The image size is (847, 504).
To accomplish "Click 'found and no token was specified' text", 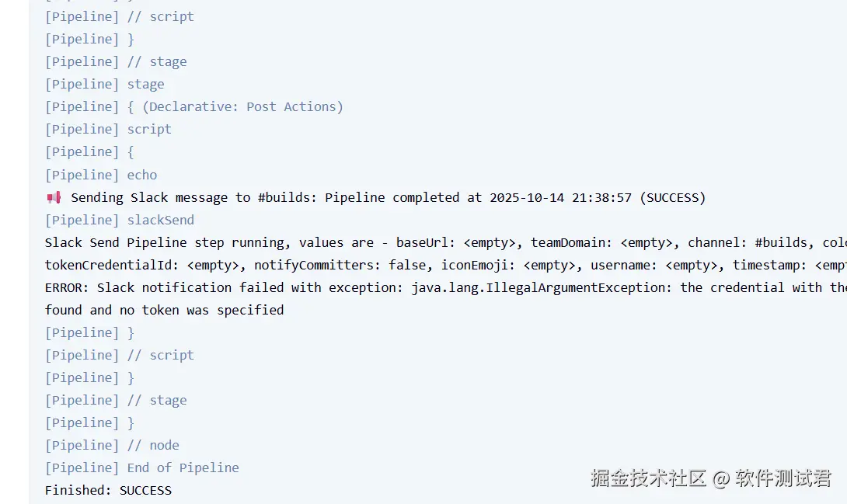I will click(x=164, y=311).
